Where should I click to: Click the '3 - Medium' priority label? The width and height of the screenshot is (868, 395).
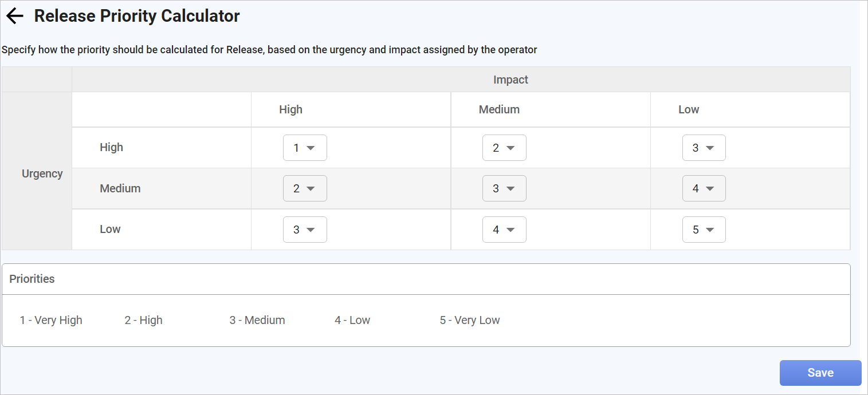click(257, 320)
